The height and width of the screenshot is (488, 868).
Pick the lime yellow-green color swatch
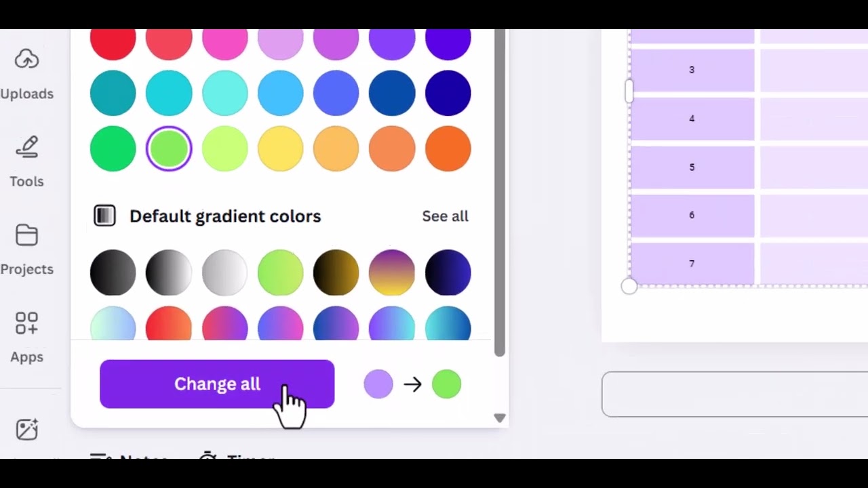224,148
